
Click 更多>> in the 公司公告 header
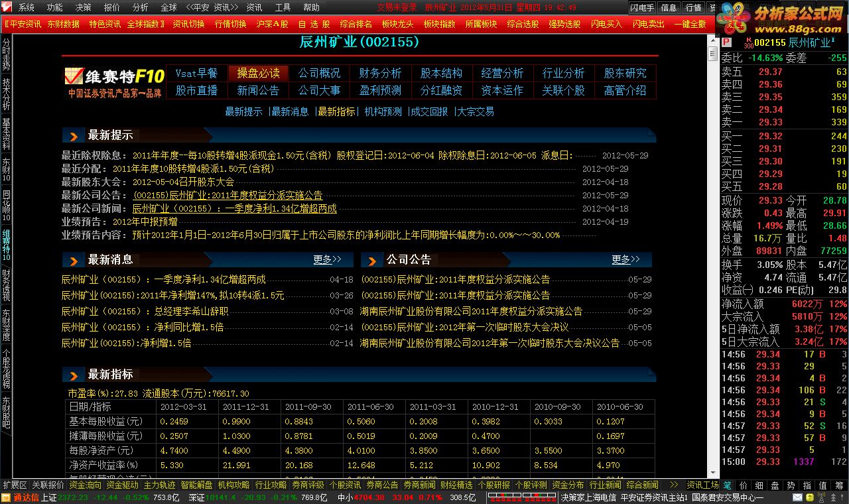coord(626,259)
